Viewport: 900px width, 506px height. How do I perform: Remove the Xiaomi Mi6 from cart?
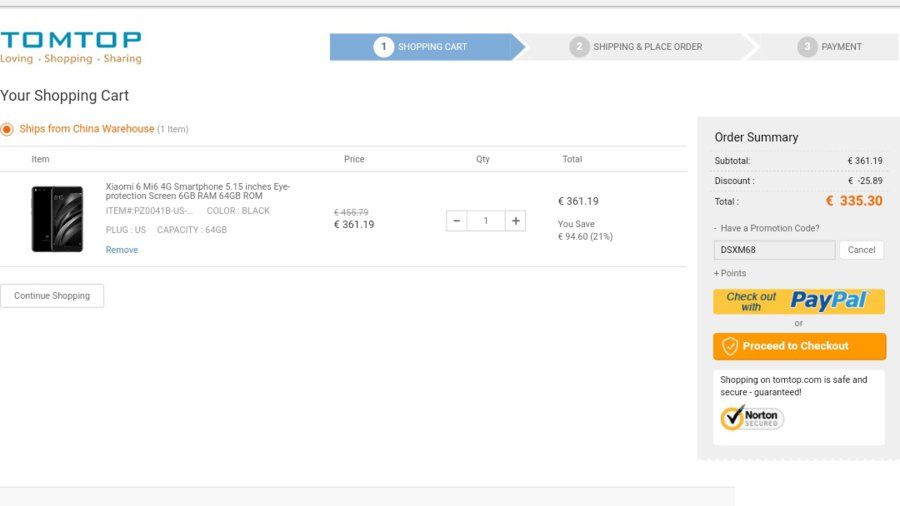point(122,250)
